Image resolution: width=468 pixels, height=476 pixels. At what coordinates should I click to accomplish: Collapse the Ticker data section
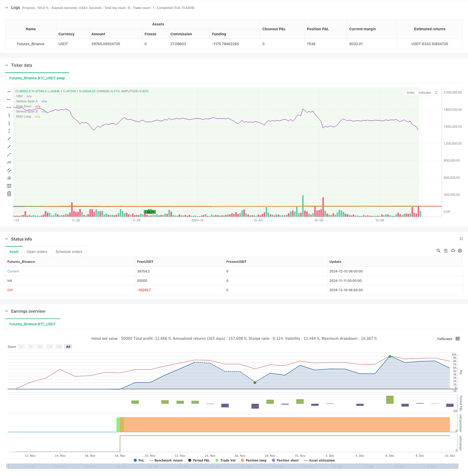pyautogui.click(x=6, y=65)
